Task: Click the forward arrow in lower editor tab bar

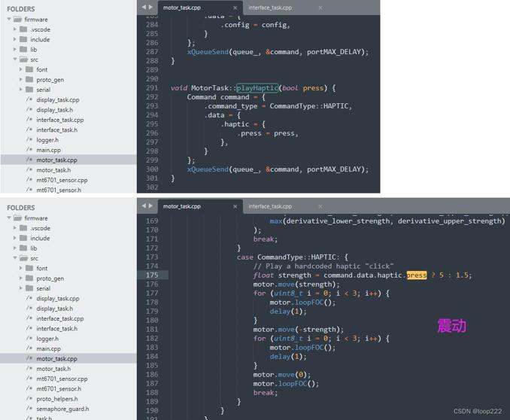Action: [150, 205]
